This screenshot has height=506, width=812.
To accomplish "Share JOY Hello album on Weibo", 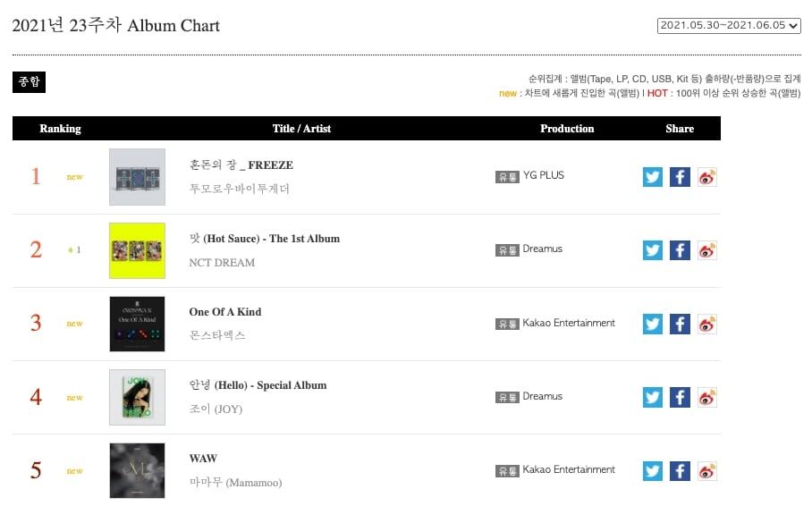I will tap(707, 397).
